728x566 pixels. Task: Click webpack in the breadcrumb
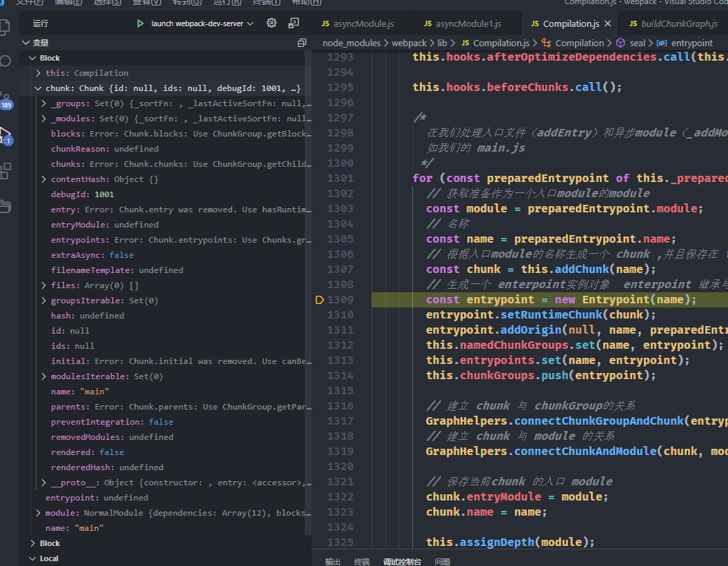(x=409, y=43)
